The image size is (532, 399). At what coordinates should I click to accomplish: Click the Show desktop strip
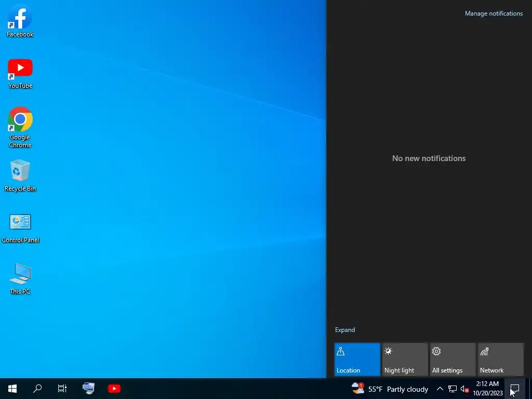(x=530, y=389)
